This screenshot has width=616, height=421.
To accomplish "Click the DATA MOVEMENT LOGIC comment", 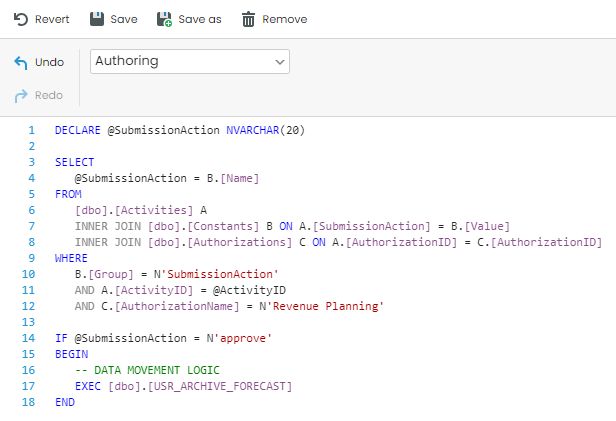I will [x=147, y=370].
